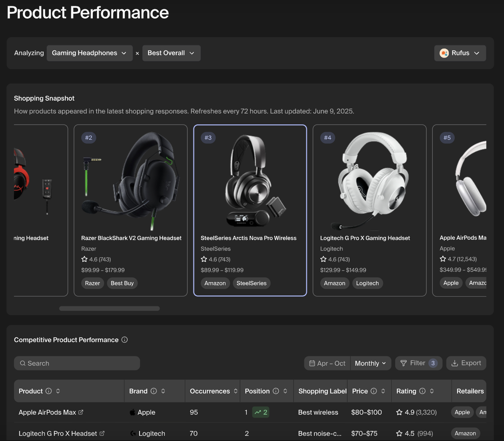
Task: Open the Apr – Oct date range picker
Action: [x=327, y=363]
